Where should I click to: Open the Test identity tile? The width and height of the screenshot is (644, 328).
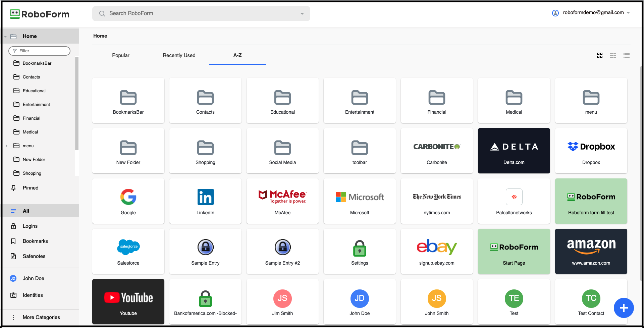(514, 302)
